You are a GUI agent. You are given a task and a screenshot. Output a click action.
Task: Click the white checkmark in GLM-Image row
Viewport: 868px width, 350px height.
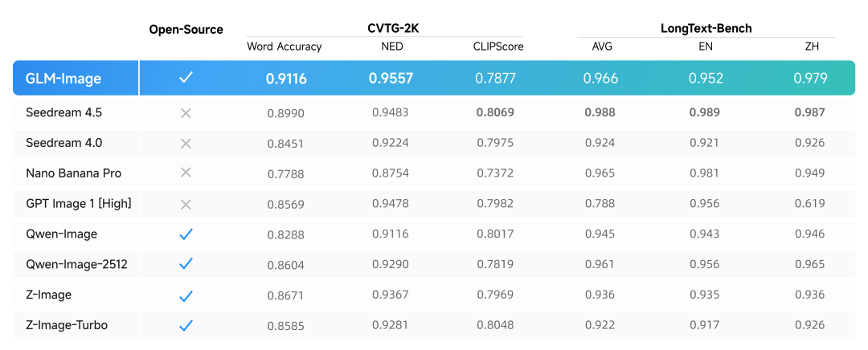186,78
